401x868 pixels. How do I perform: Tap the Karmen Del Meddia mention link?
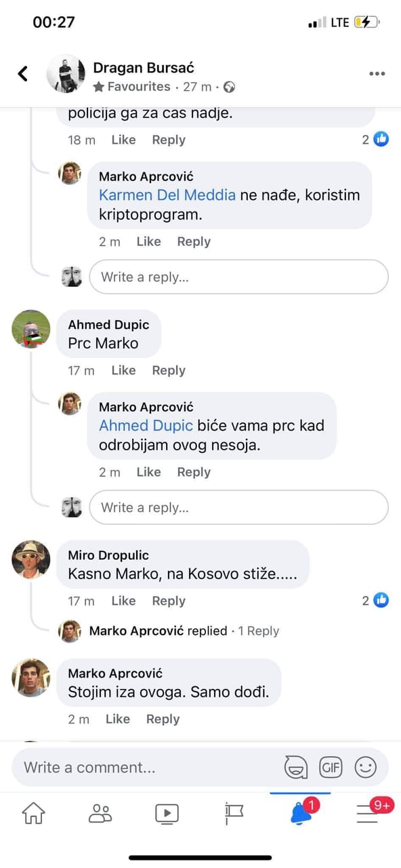click(167, 195)
